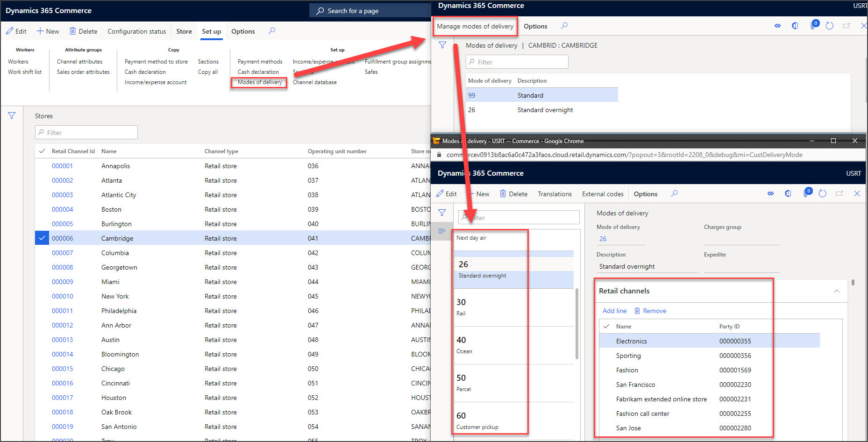Select the Fashion call center retail channel row
The image size is (868, 442).
pos(709,413)
